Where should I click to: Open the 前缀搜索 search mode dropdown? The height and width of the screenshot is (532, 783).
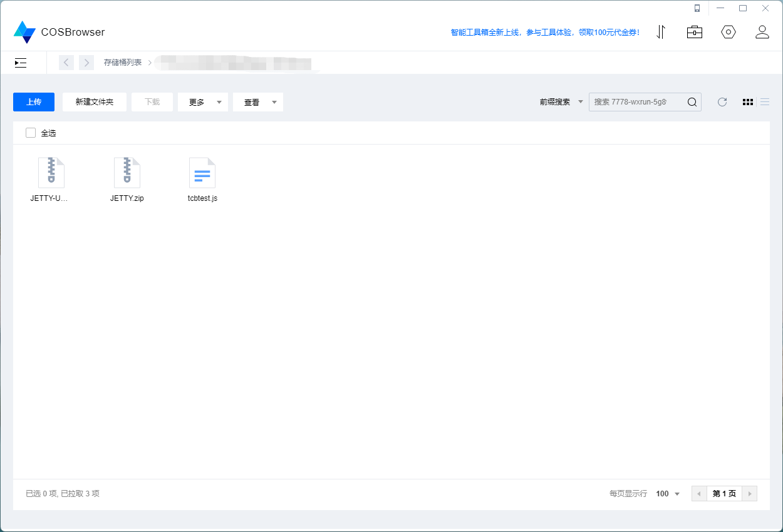point(561,102)
